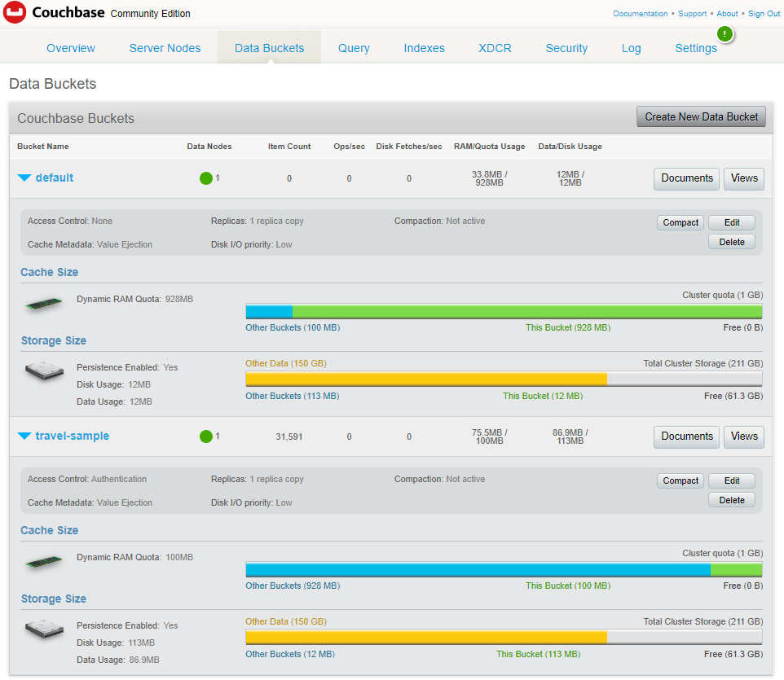The image size is (784, 680).
Task: Open the Documentation link
Action: pos(641,14)
